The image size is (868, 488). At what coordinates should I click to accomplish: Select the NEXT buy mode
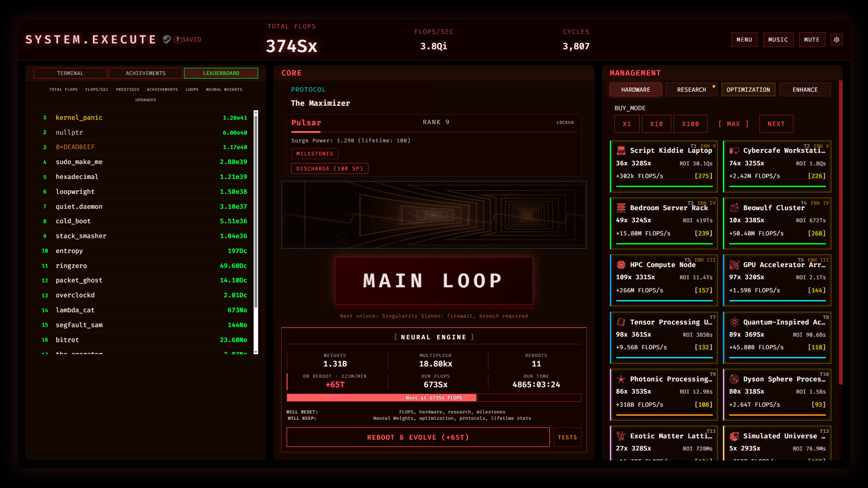click(776, 124)
